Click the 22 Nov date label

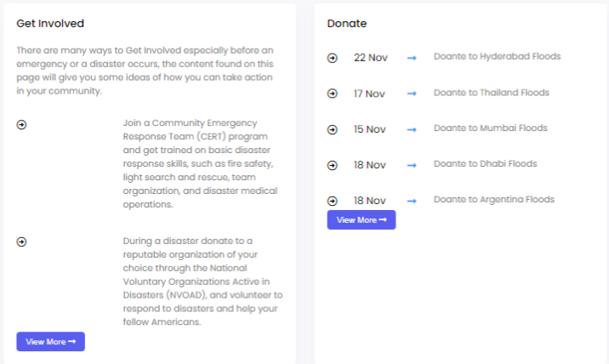[x=371, y=58]
